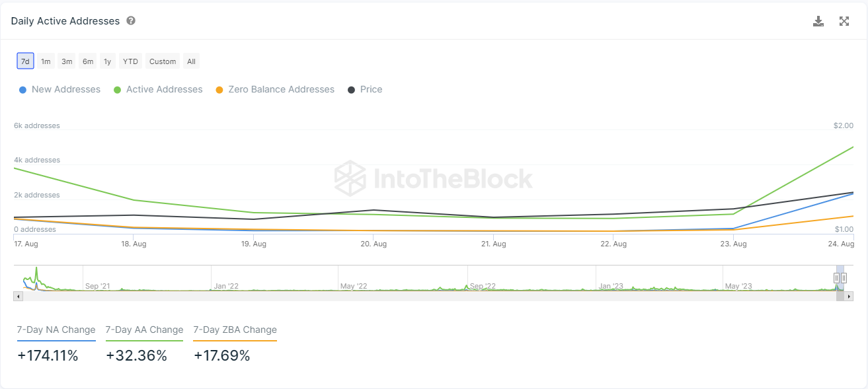This screenshot has height=389, width=868.
Task: Select the 7d time range
Action: (x=25, y=61)
